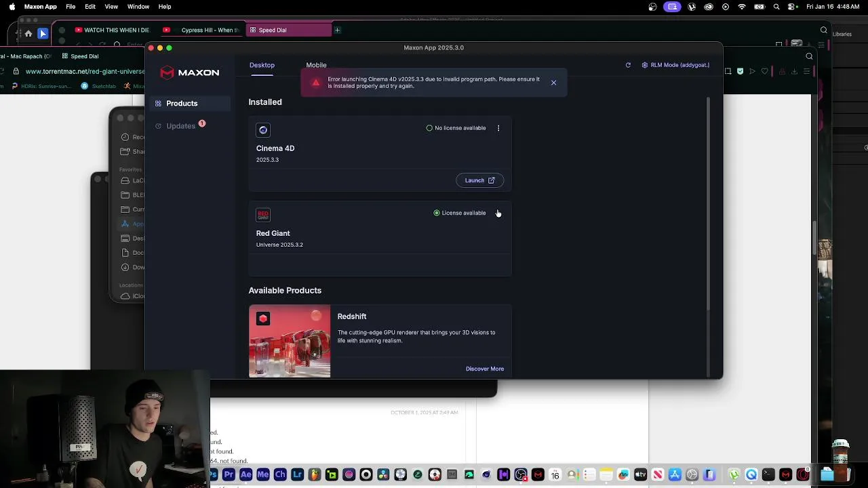Open the View menu

111,7
